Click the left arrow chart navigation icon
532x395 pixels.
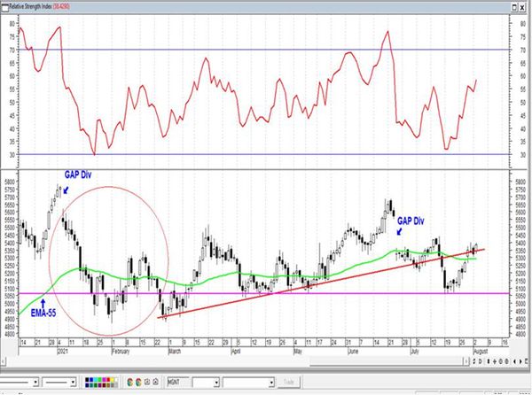click(514, 361)
